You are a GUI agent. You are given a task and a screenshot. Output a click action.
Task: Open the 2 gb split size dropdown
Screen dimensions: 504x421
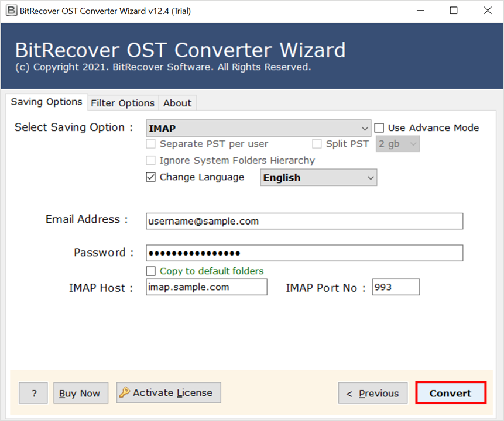coord(397,144)
